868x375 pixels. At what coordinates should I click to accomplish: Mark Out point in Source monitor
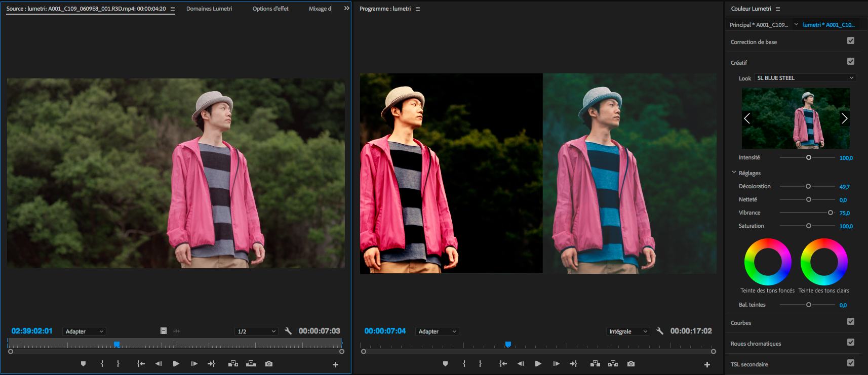tap(118, 364)
